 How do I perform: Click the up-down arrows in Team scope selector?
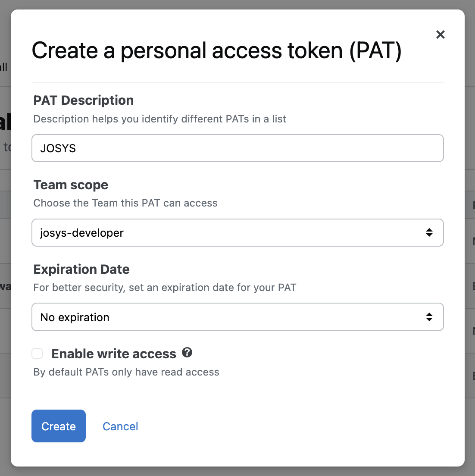click(x=429, y=233)
